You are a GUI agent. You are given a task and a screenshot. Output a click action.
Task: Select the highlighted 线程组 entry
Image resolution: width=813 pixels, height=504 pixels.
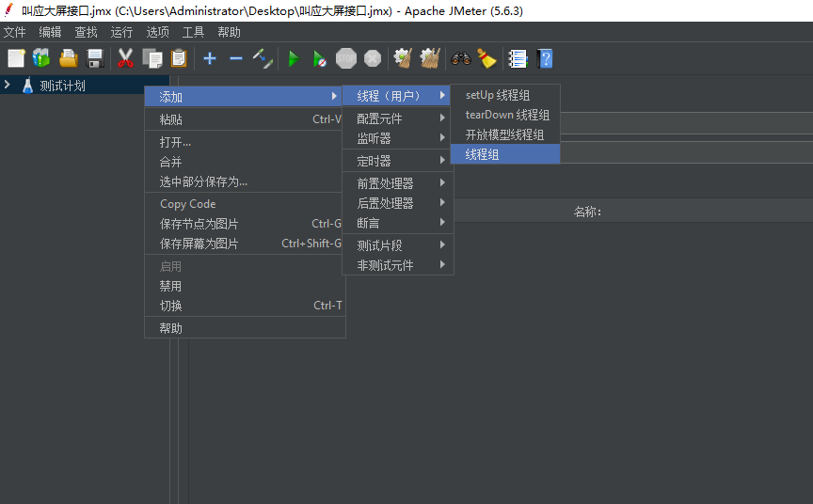505,154
